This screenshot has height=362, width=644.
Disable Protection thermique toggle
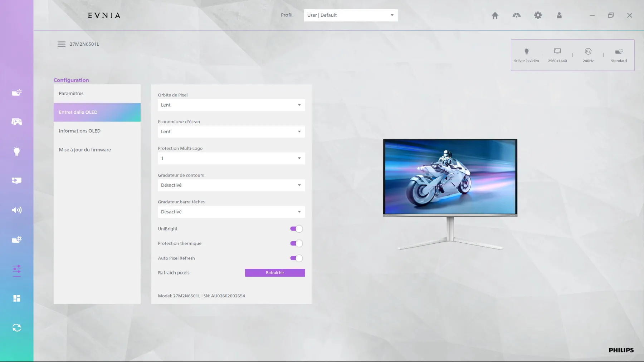[296, 243]
